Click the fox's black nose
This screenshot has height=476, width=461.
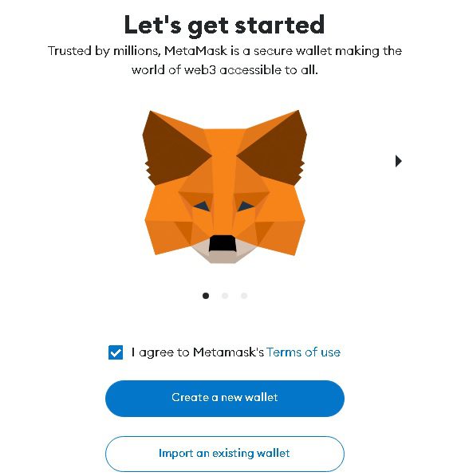click(223, 243)
